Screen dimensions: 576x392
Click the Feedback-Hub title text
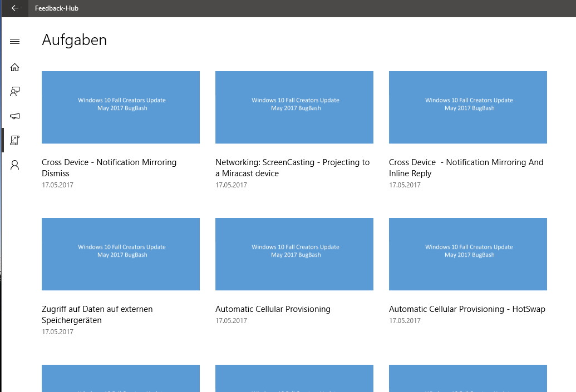point(57,8)
